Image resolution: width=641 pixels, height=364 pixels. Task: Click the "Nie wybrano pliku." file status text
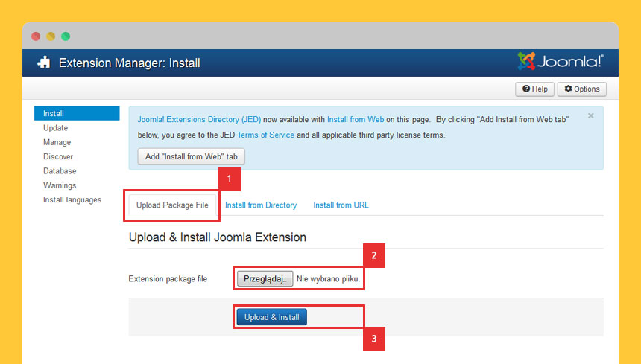(x=328, y=279)
